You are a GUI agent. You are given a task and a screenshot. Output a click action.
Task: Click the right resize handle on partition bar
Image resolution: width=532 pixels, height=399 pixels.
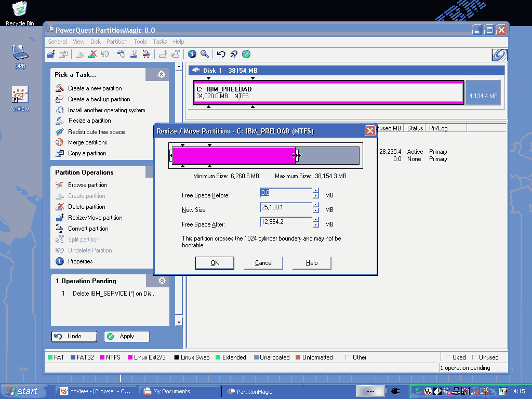[296, 155]
